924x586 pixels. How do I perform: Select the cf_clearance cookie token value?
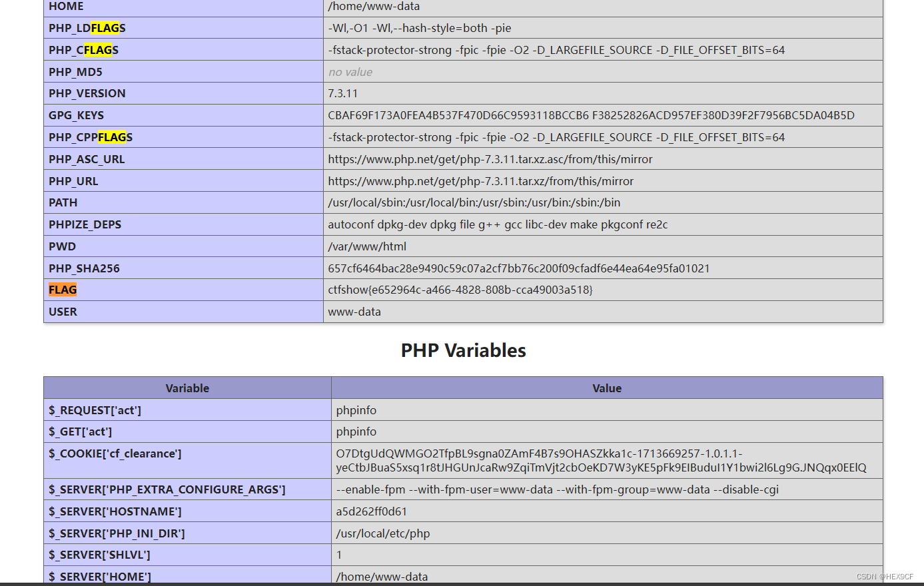click(602, 461)
